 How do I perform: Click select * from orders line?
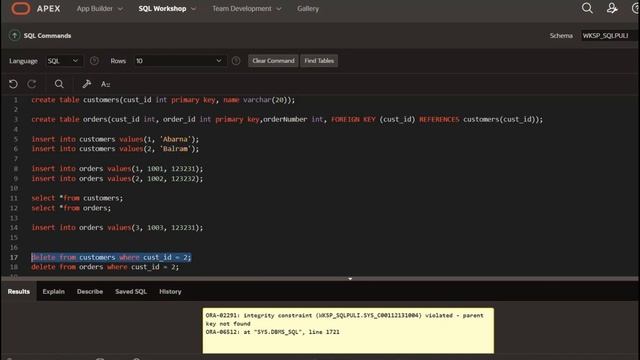71,208
